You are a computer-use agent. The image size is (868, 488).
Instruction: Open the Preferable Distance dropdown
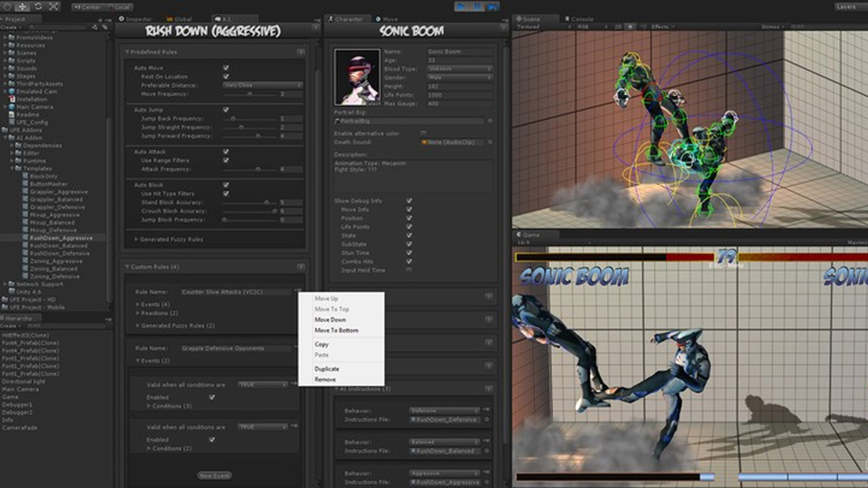pyautogui.click(x=262, y=85)
